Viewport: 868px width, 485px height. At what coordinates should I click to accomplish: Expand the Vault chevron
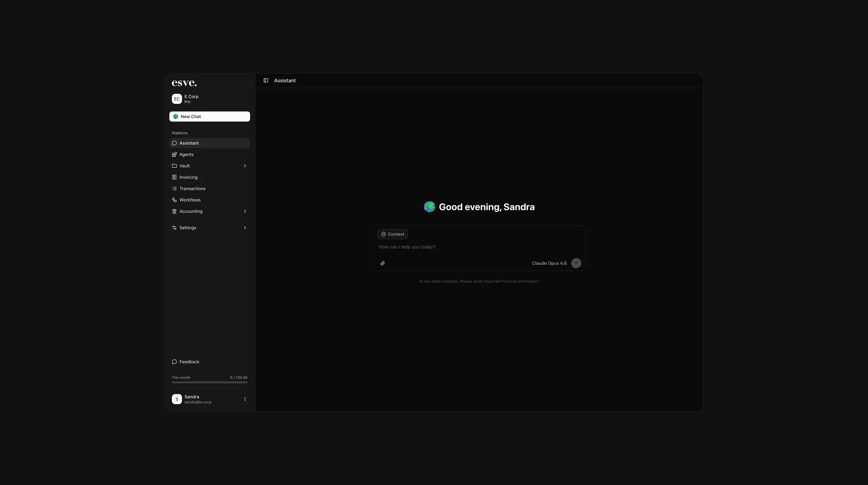[245, 166]
